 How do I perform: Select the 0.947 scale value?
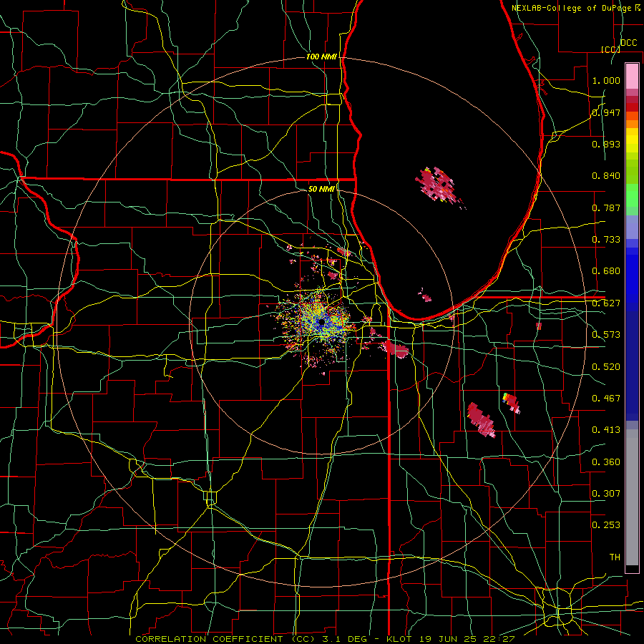[606, 112]
